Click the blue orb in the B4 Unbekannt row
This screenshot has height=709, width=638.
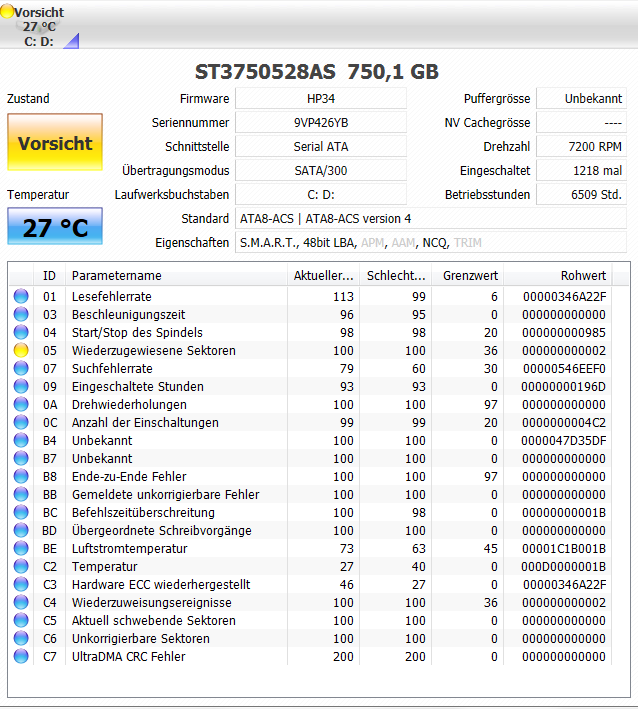click(x=21, y=440)
